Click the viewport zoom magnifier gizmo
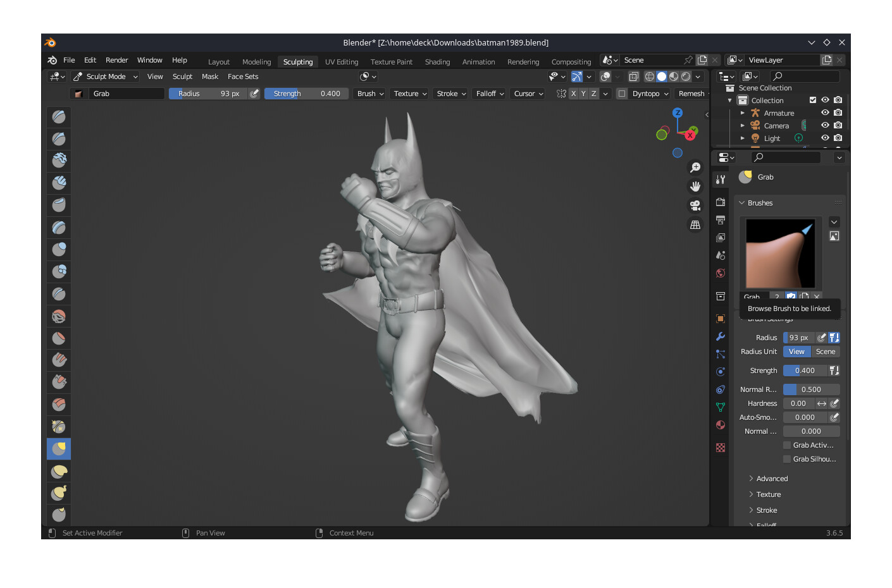The image size is (892, 588). click(x=695, y=168)
